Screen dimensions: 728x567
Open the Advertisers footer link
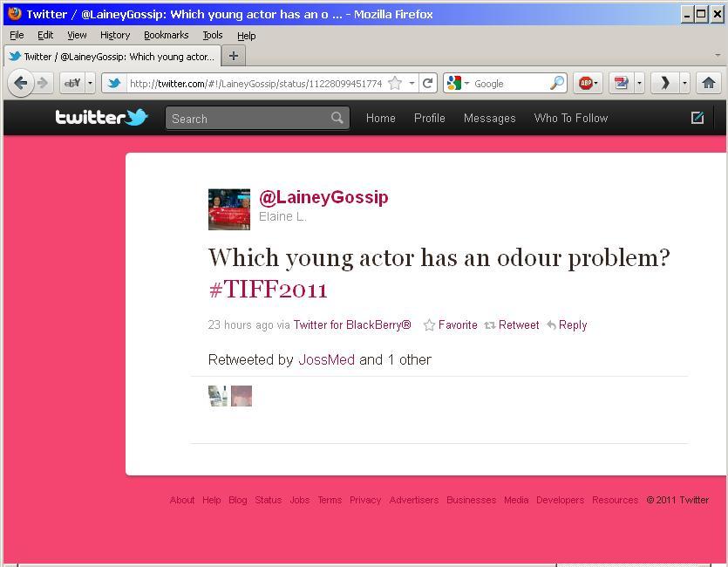[x=414, y=500]
